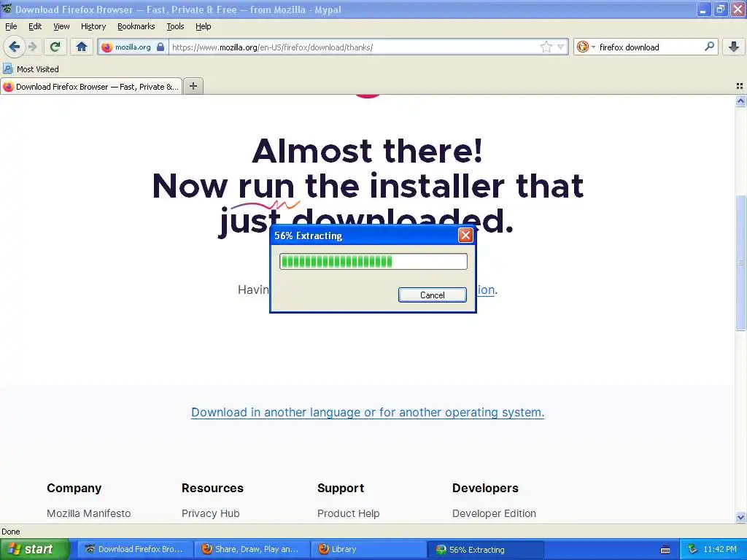The height and width of the screenshot is (560, 747).
Task: Open the Edit menu
Action: pos(35,26)
